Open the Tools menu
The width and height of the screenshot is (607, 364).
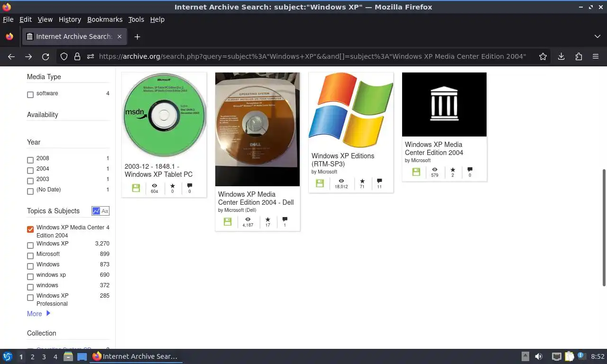coord(136,19)
